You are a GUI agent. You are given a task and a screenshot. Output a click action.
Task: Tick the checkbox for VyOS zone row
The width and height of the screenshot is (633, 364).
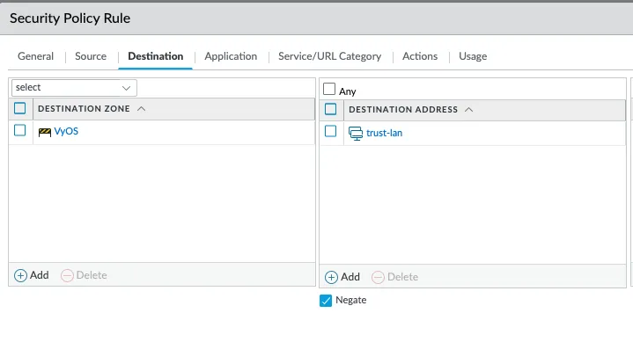pos(19,130)
